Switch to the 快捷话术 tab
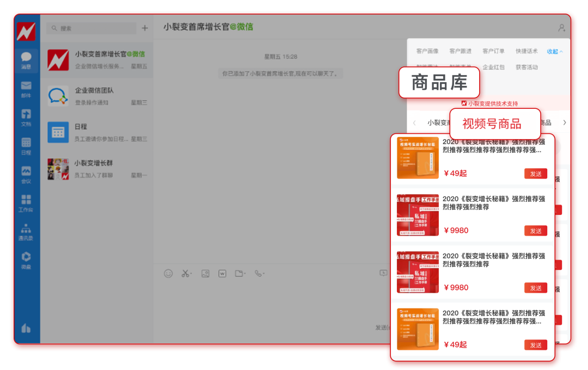 [526, 52]
